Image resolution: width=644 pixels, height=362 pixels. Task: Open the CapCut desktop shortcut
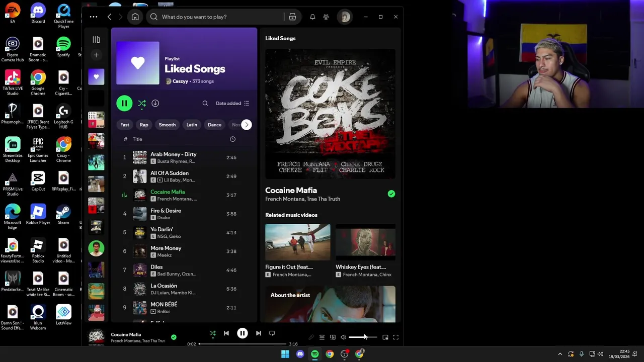pos(38,182)
